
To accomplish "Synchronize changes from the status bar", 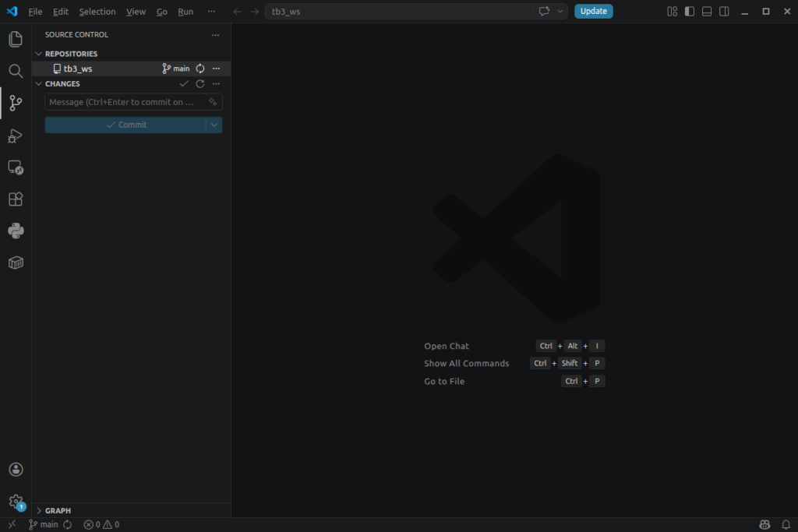I will click(x=68, y=524).
